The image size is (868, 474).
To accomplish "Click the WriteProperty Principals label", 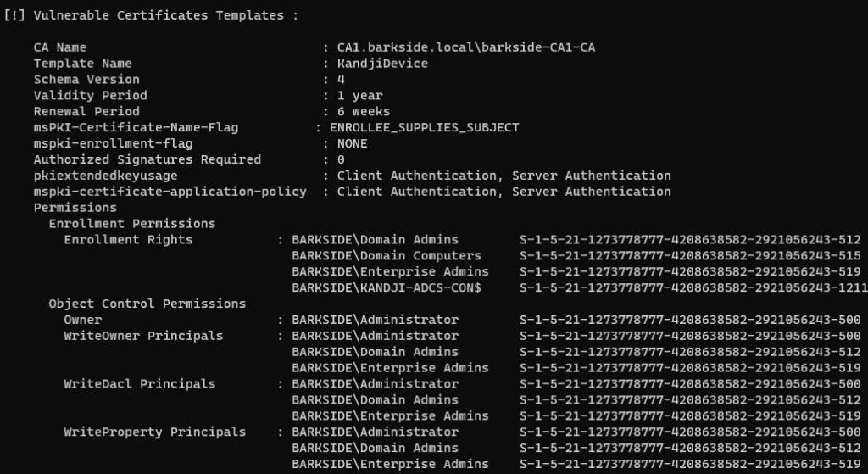I will [x=154, y=432].
